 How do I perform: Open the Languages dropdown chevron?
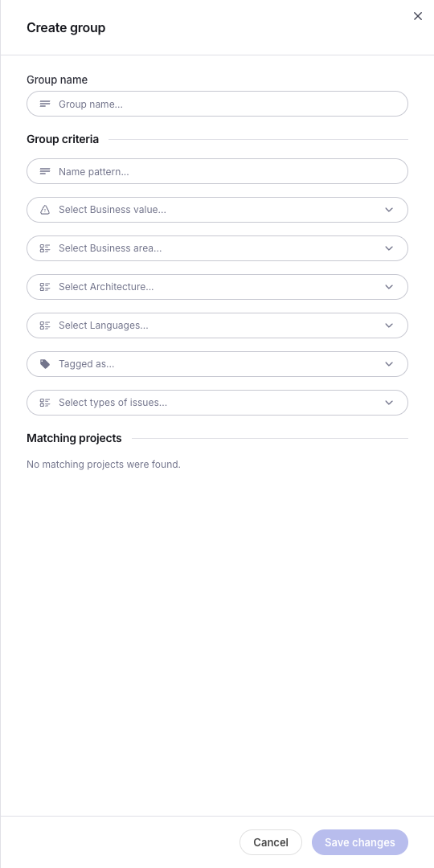389,325
